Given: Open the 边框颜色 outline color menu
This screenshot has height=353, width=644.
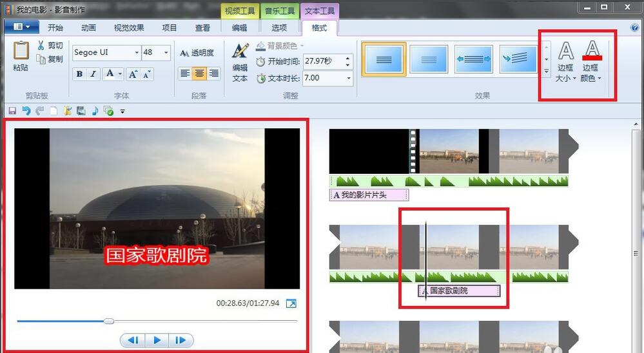Looking at the screenshot, I should click(x=591, y=62).
